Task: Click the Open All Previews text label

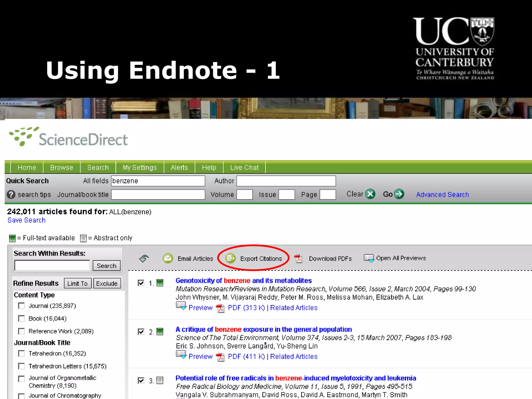Action: tap(401, 258)
